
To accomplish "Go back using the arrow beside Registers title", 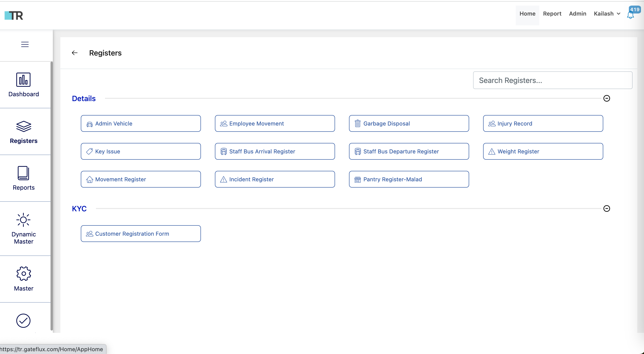I will [75, 53].
